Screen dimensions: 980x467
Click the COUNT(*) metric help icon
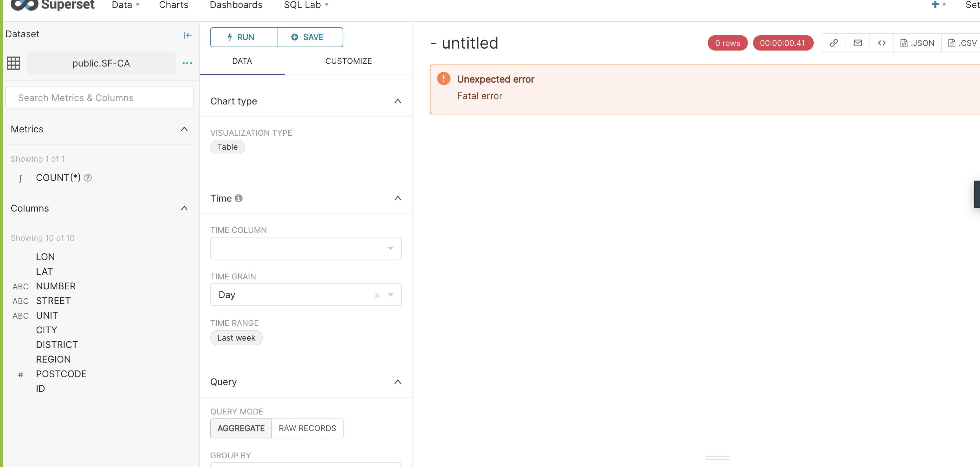pyautogui.click(x=88, y=178)
